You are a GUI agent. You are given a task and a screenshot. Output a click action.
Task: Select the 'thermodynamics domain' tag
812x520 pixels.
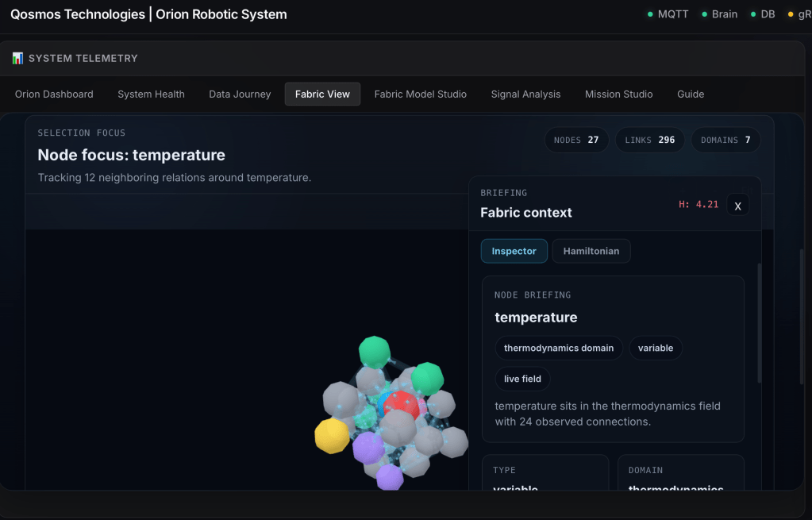(558, 348)
